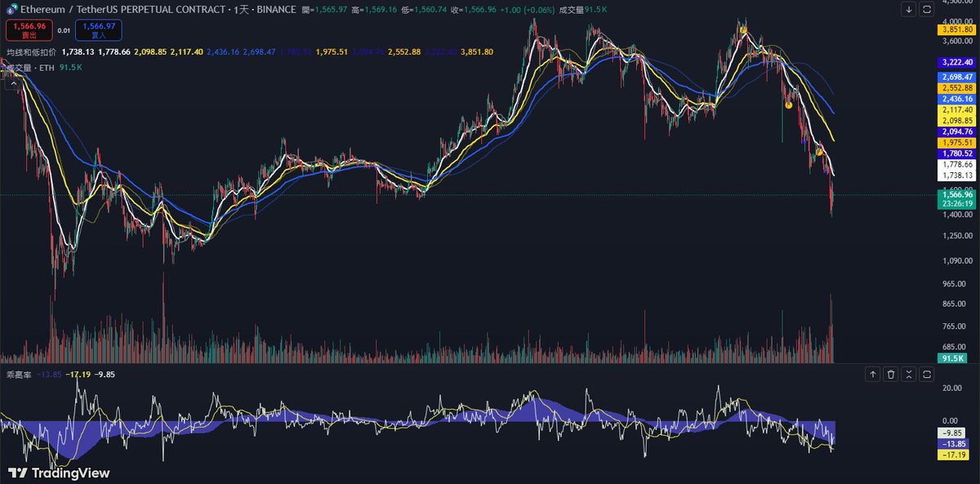980x484 pixels.
Task: Click 2,552.88 orange price axis label
Action: (956, 87)
